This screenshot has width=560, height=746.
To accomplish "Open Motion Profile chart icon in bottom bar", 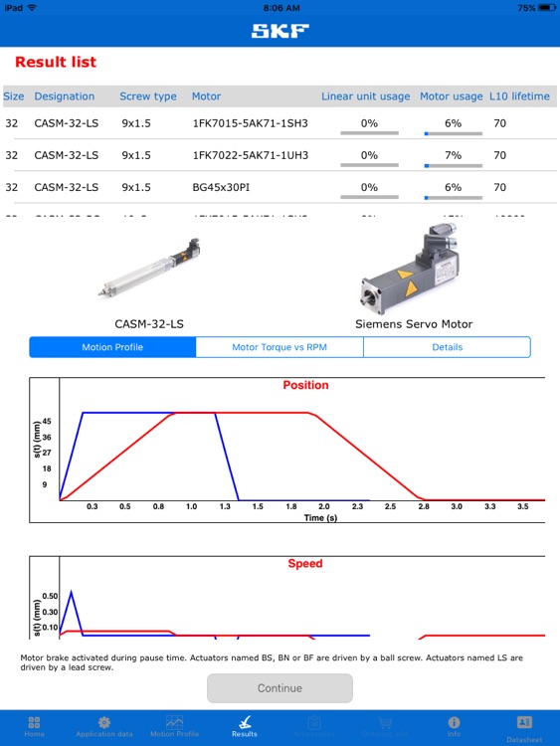I will coord(174,723).
